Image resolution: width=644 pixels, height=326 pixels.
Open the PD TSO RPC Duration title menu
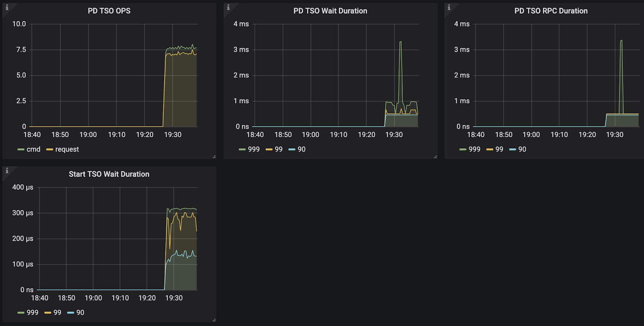coord(551,11)
